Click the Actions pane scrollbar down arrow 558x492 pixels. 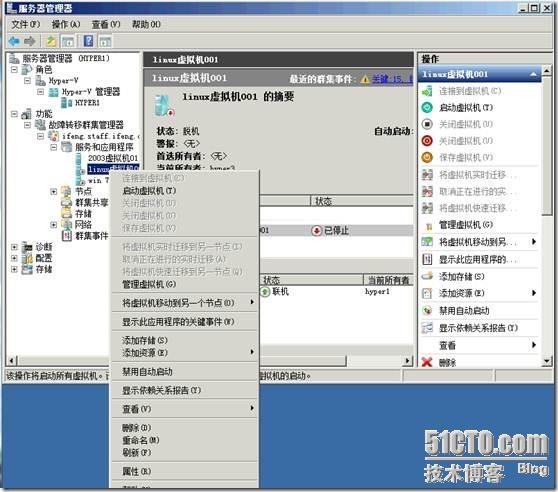click(x=547, y=361)
